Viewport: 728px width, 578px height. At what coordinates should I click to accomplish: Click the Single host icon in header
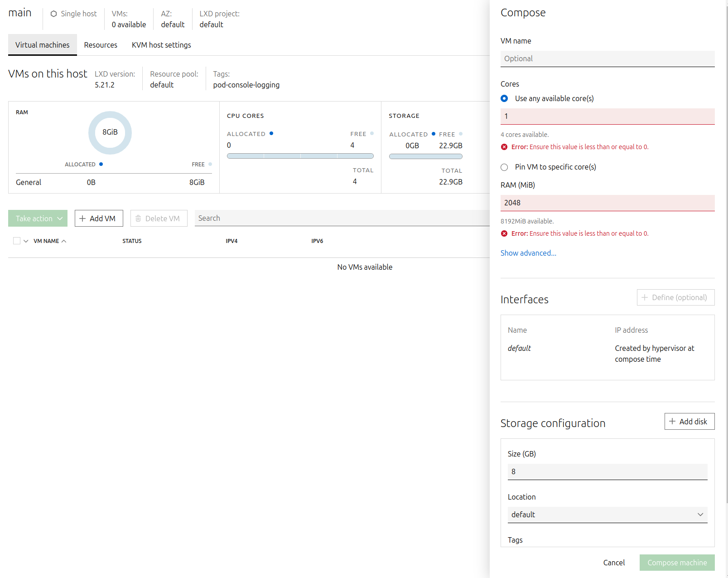pos(53,14)
